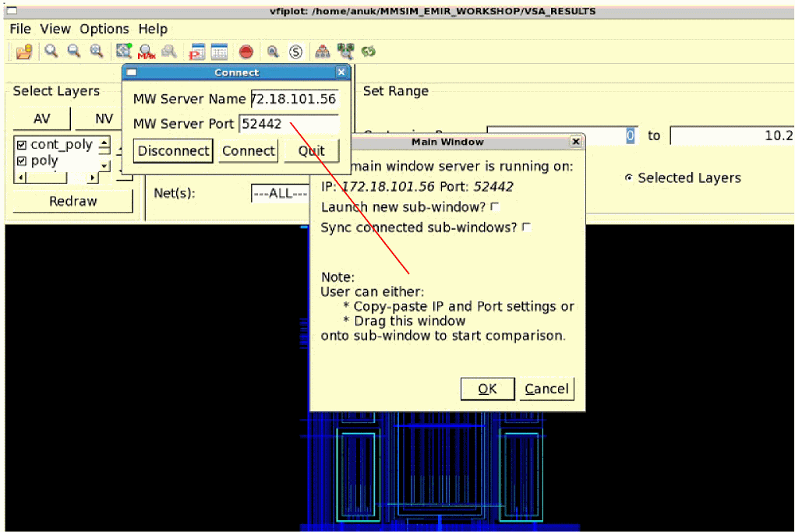The height and width of the screenshot is (532, 795).
Task: Click the Disconnect button
Action: (173, 151)
